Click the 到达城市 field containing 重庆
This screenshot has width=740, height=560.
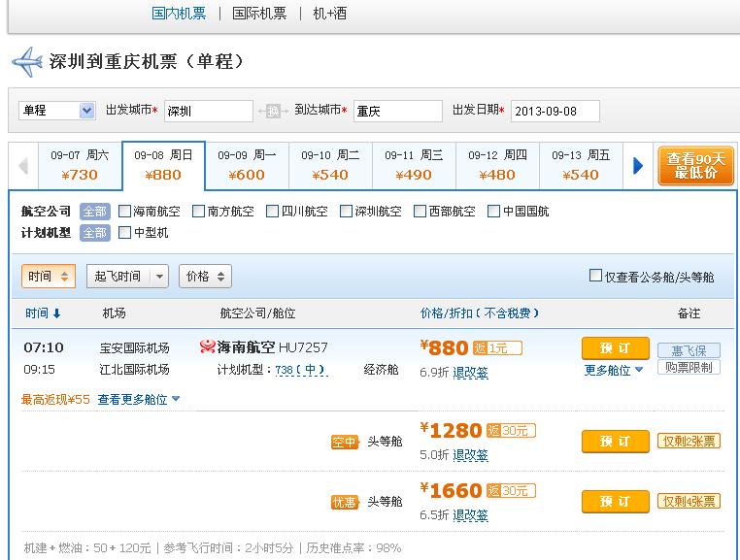pos(398,112)
